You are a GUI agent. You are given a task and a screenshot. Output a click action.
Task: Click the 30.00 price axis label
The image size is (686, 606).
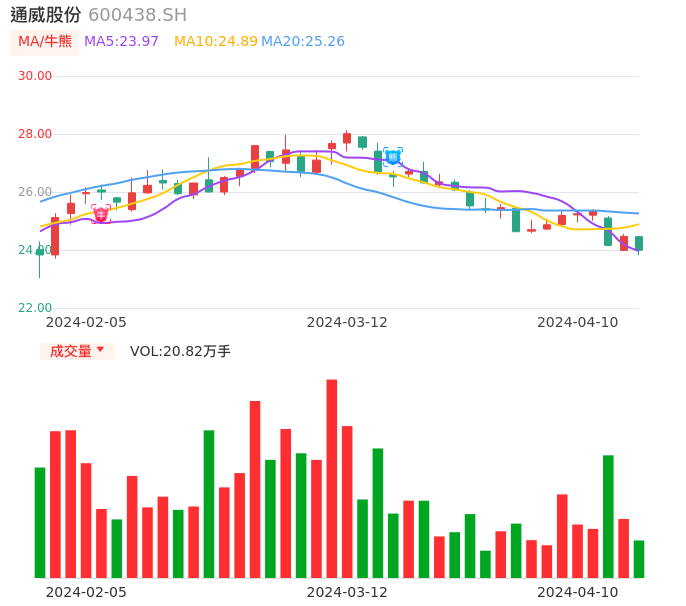(x=35, y=76)
